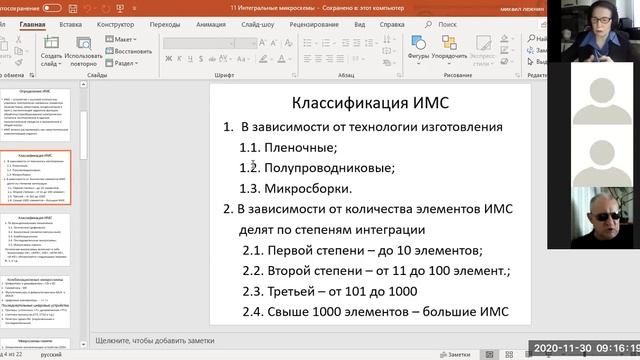Click the increase indent icon
The height and width of the screenshot is (360, 640).
click(356, 43)
